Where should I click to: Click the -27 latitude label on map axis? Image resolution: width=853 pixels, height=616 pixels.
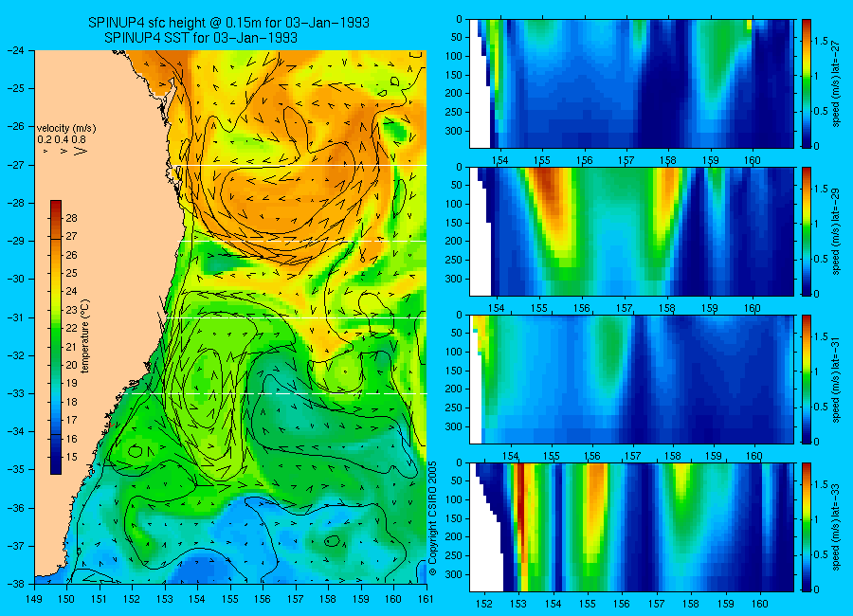click(x=17, y=164)
